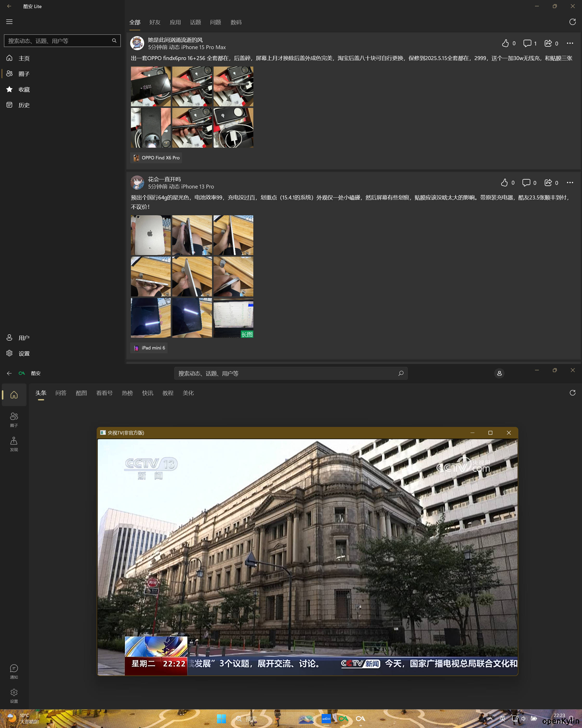The width and height of the screenshot is (582, 728).
Task: Open the hamburger menu in 酷安 Lite
Action: coord(9,22)
